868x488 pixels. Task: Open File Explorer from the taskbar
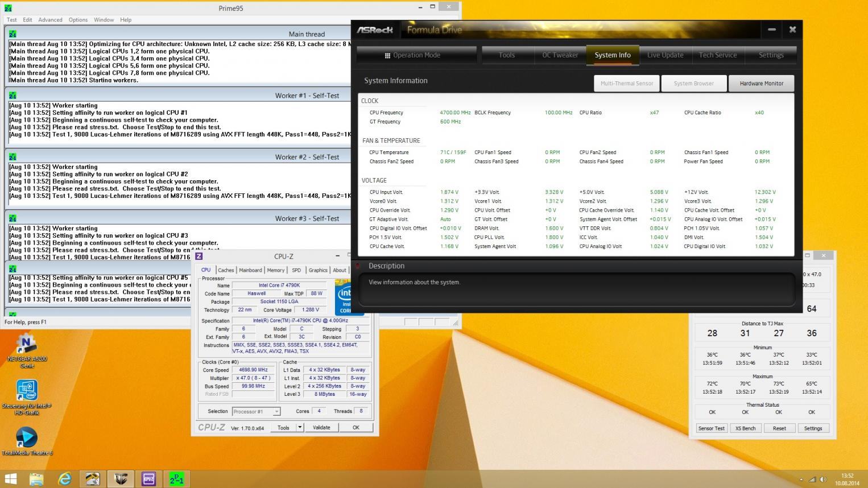pos(37,479)
